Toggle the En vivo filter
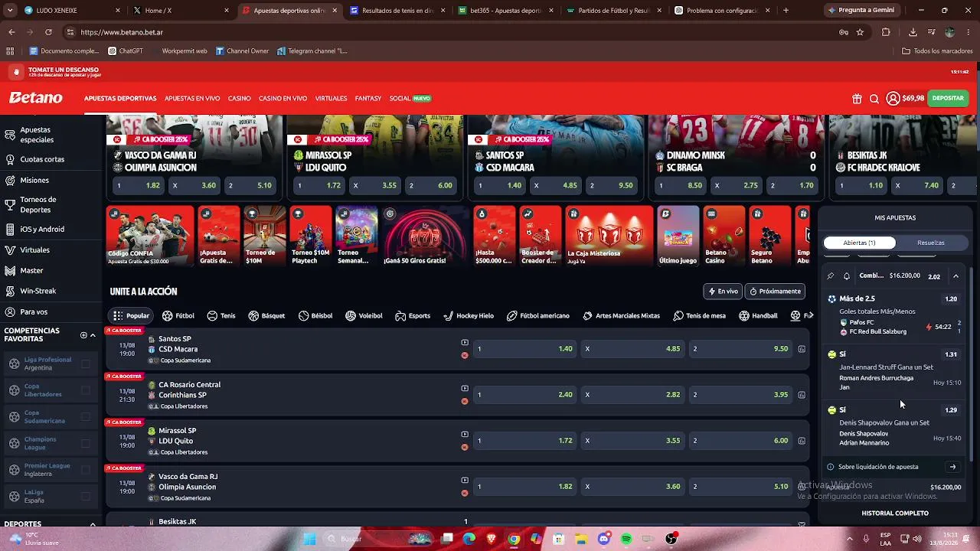Screen dimensions: 980x551 tap(723, 292)
